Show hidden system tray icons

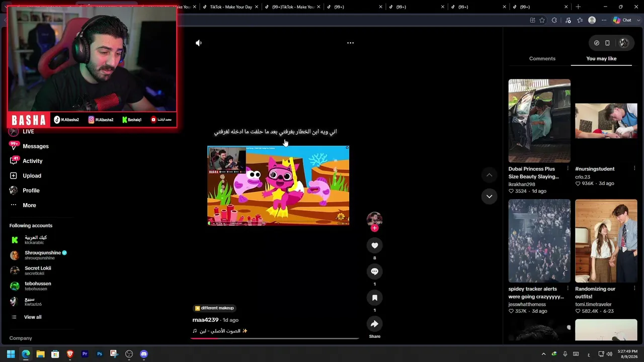tap(543, 354)
